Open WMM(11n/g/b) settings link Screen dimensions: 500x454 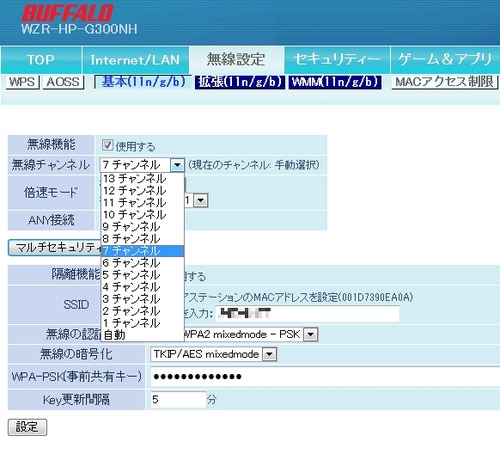click(335, 82)
